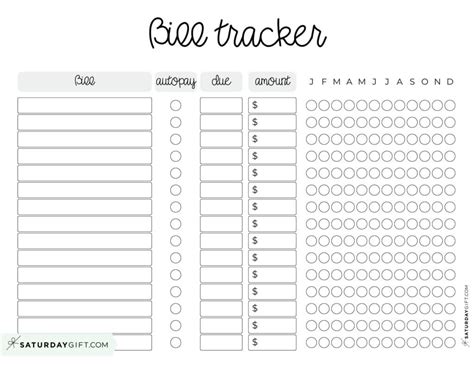
Task: Click the autopay column header
Action: [176, 81]
